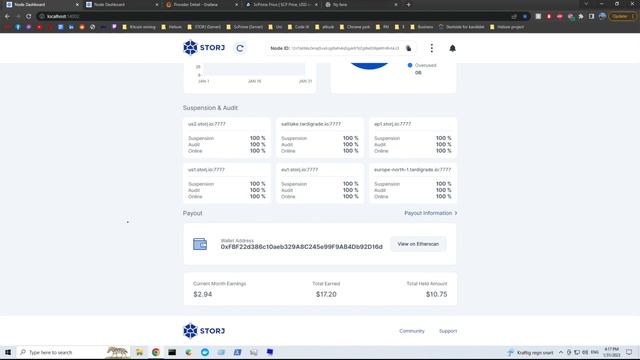Open the Bitcoin mining bookmark folder

(x=139, y=27)
